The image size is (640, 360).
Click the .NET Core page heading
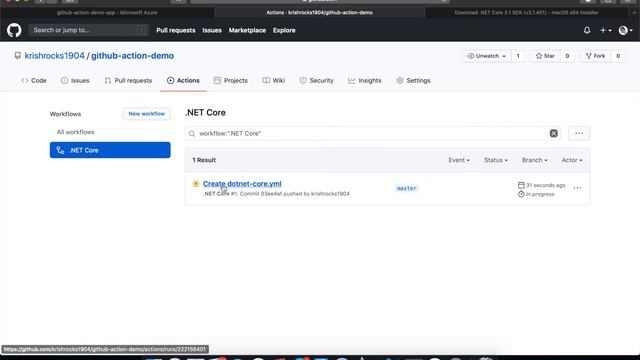pos(205,113)
